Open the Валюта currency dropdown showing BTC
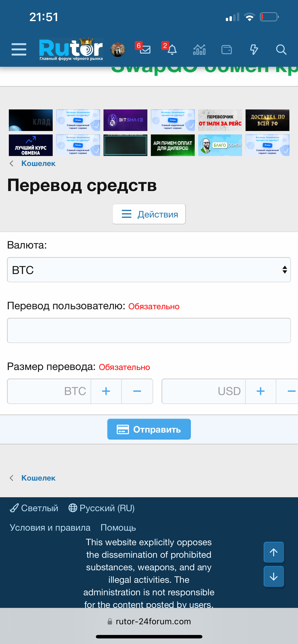298x644 pixels. click(x=149, y=270)
